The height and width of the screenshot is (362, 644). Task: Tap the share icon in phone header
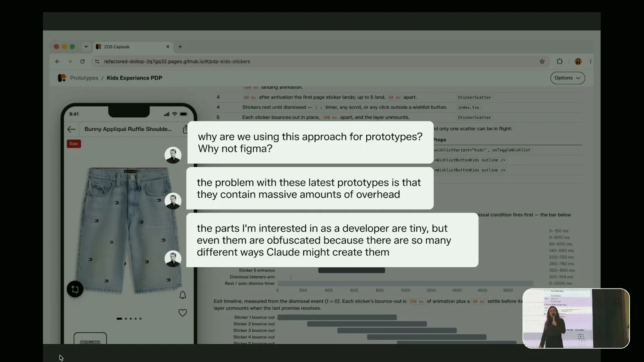[x=185, y=129]
